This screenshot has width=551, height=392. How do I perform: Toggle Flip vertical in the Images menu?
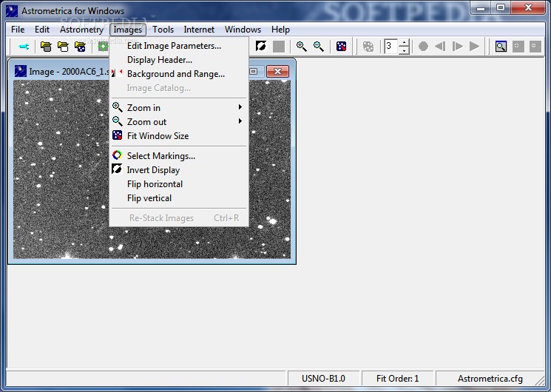(x=149, y=198)
